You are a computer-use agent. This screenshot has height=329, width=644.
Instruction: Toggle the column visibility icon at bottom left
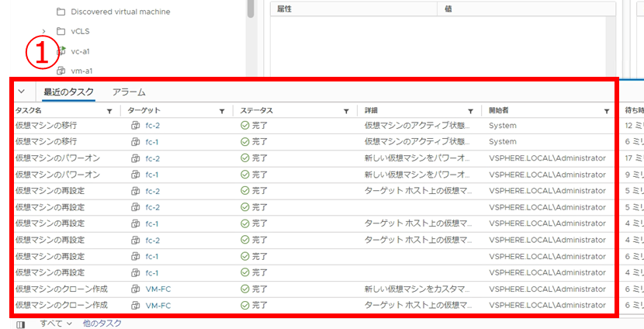pyautogui.click(x=21, y=324)
